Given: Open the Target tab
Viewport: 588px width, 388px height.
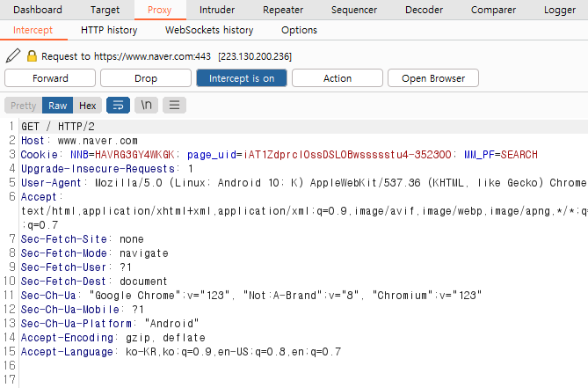Looking at the screenshot, I should pos(105,10).
